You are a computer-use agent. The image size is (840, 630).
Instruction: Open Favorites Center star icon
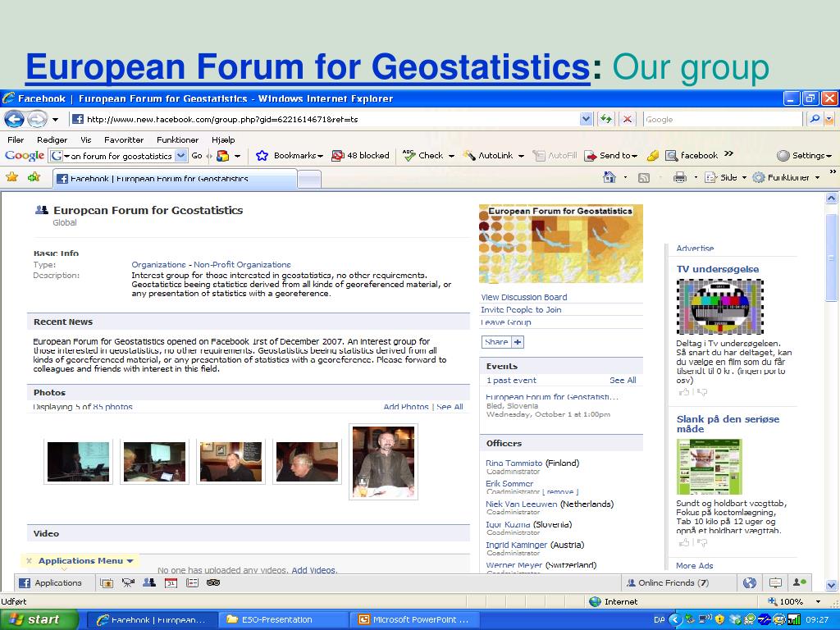[x=11, y=177]
